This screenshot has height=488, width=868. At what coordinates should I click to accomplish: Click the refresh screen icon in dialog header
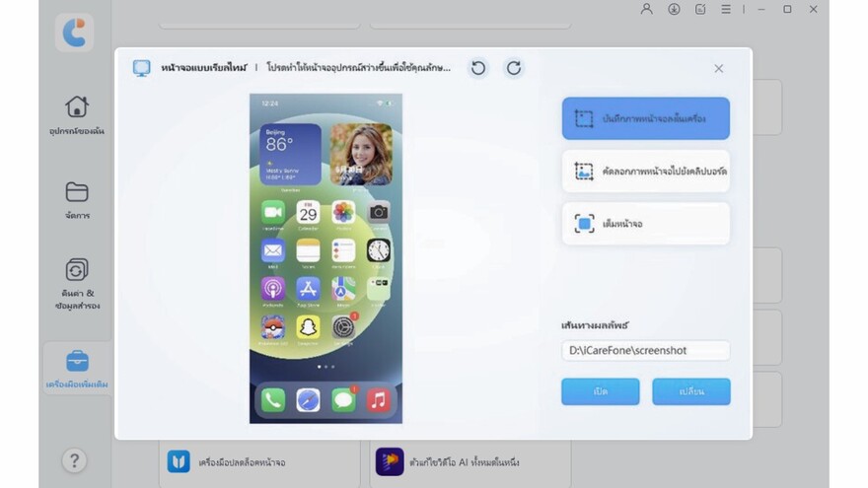(513, 68)
